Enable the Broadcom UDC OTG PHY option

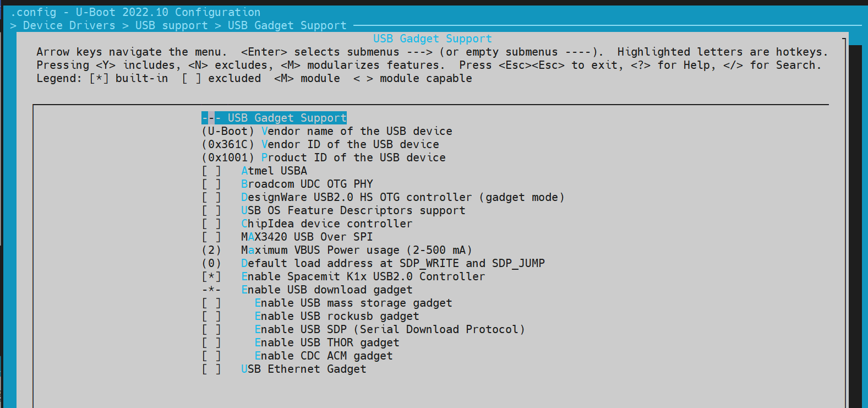211,184
